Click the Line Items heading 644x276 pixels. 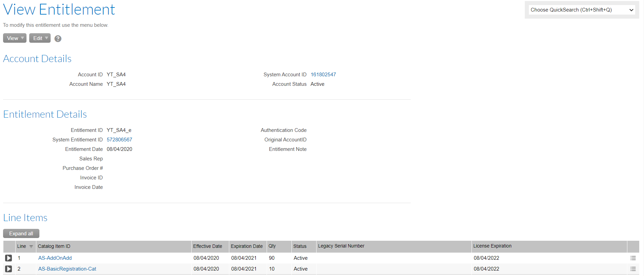coord(25,218)
